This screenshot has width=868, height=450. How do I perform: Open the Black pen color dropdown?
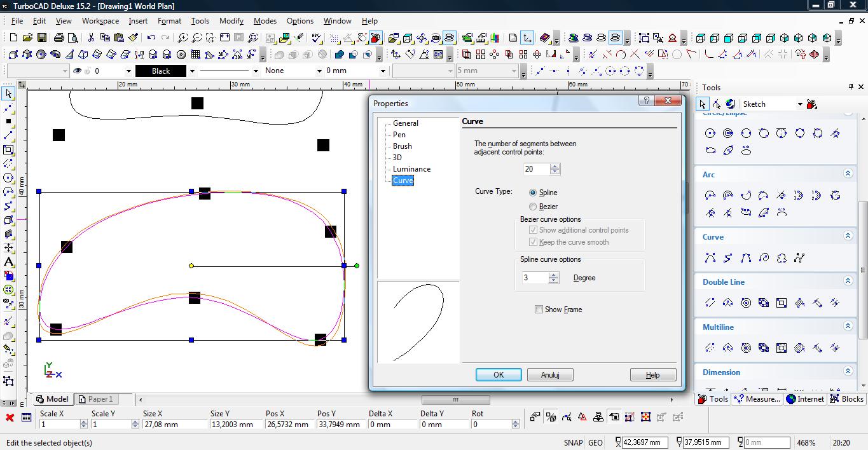point(192,71)
